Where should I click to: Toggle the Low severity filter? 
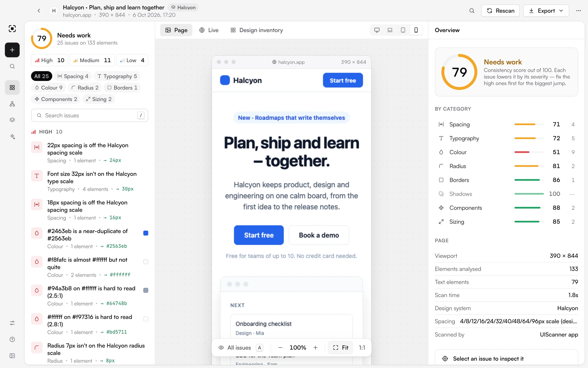[x=132, y=60]
